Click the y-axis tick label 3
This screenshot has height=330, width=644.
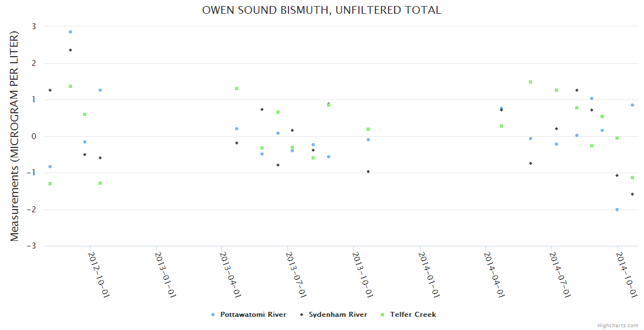pyautogui.click(x=34, y=26)
